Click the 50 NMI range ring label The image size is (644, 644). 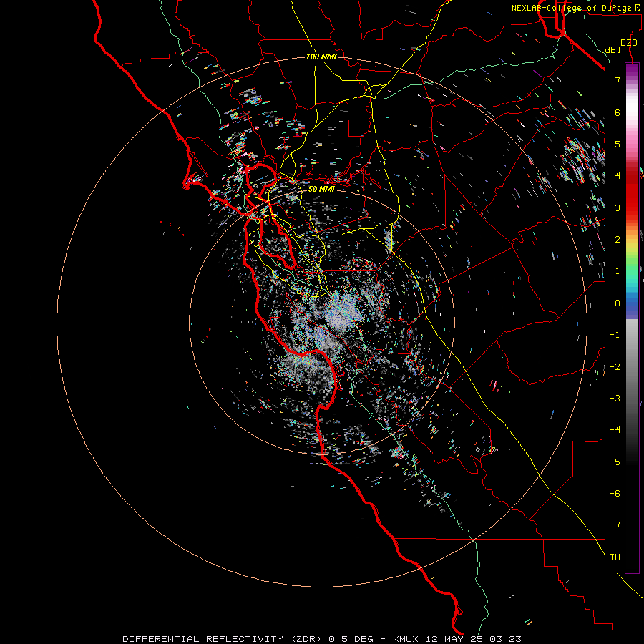tap(321, 189)
